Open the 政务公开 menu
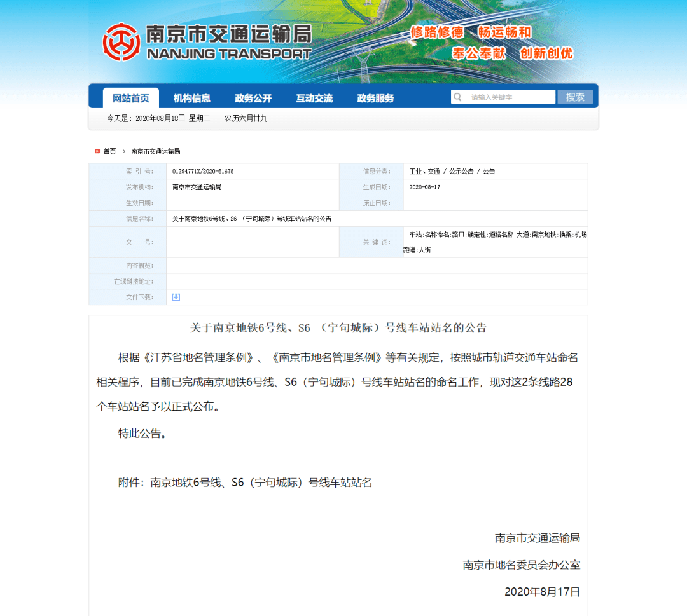This screenshot has width=687, height=616. tap(253, 98)
